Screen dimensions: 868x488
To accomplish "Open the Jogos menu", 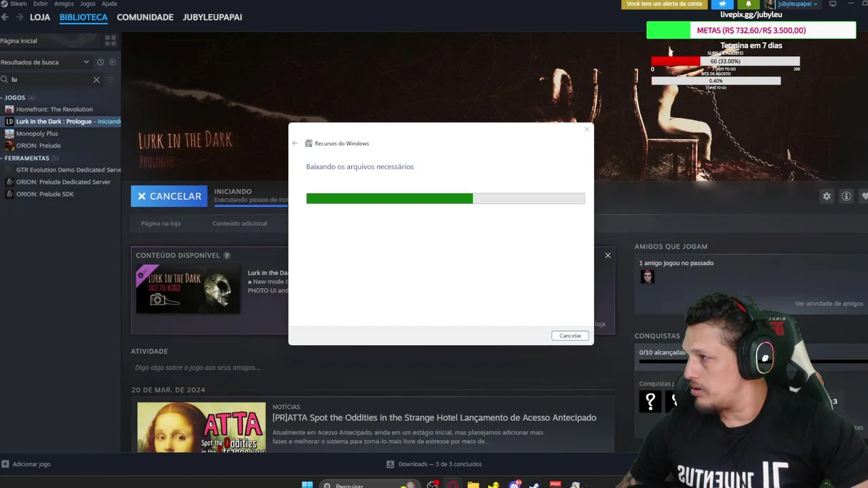I will point(87,3).
